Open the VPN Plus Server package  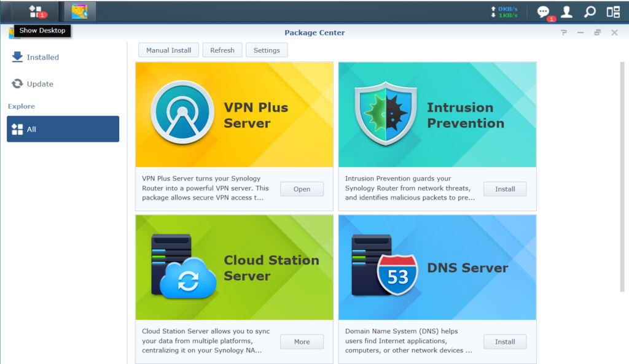[302, 189]
